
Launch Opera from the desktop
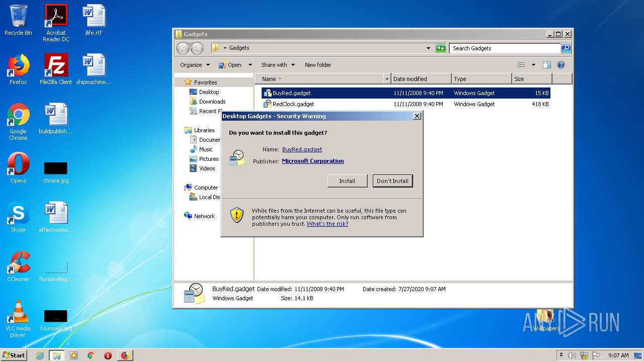click(18, 168)
